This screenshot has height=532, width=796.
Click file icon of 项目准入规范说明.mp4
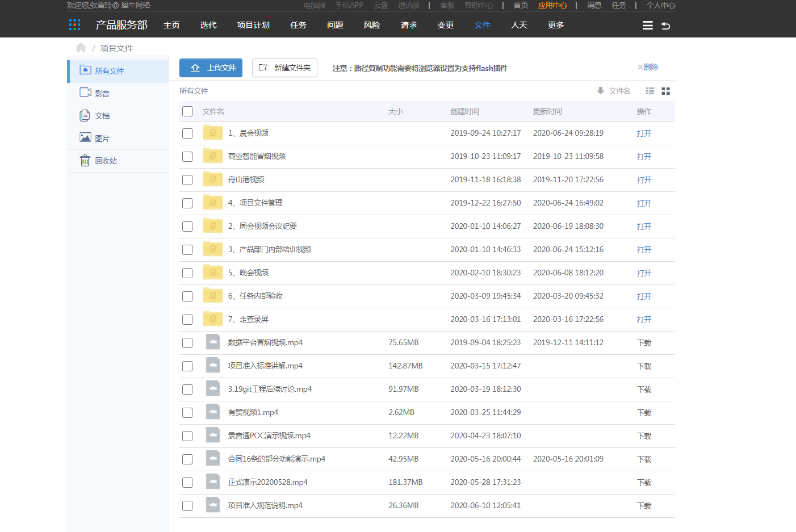click(213, 505)
